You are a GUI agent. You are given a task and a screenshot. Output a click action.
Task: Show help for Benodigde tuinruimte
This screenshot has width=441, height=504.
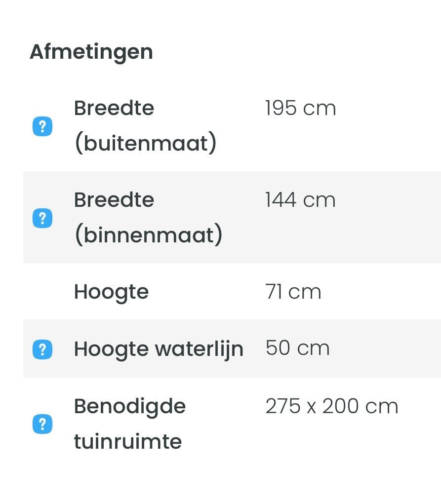tap(42, 424)
